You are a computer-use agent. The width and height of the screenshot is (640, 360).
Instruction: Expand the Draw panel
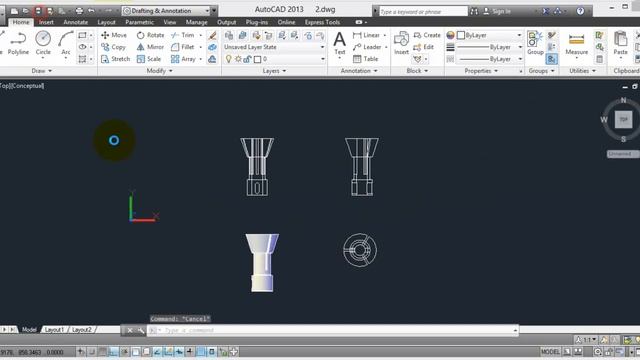[42, 71]
